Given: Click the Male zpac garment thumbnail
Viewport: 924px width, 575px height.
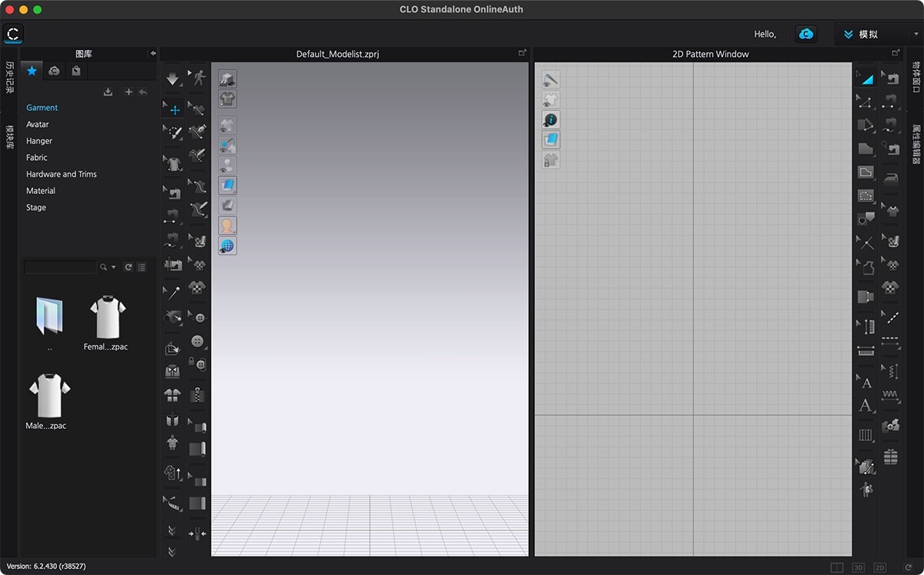Looking at the screenshot, I should point(49,396).
